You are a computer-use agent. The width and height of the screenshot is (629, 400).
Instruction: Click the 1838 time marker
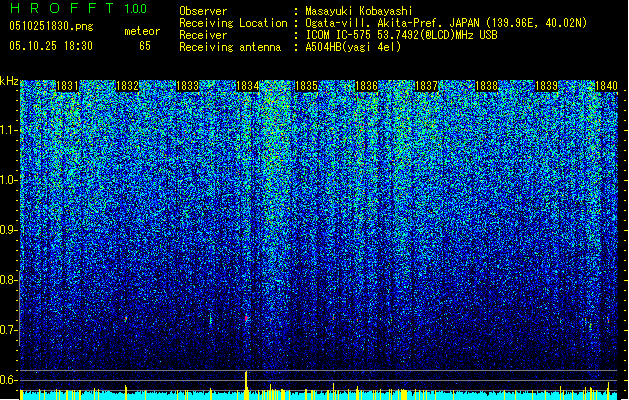point(487,86)
